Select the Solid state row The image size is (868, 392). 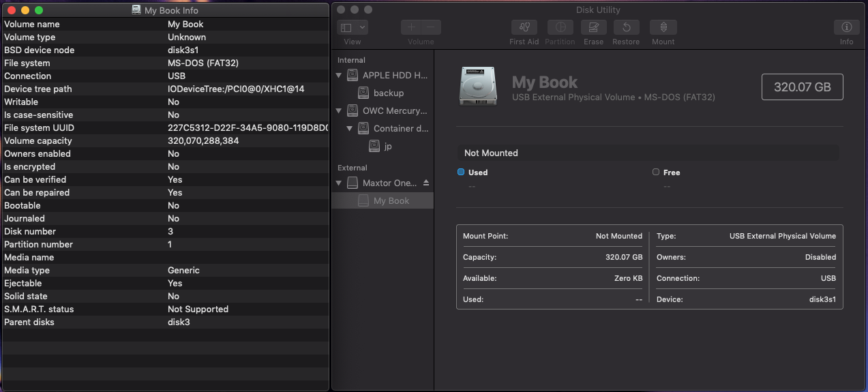click(166, 296)
